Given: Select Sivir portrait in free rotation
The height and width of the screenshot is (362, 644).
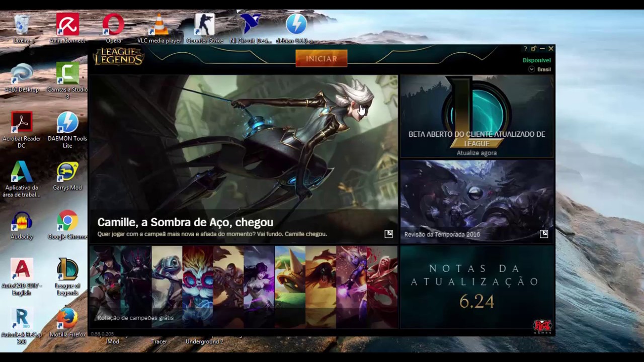Looking at the screenshot, I should tap(320, 287).
